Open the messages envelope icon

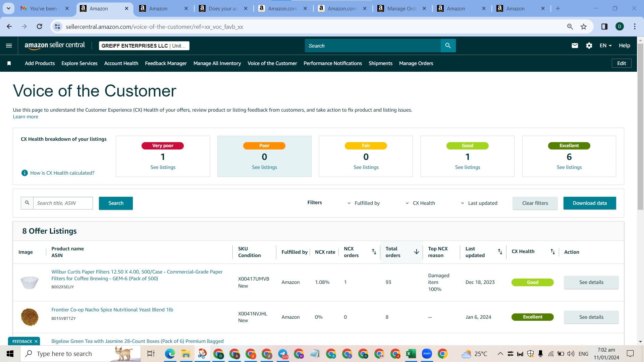575,46
